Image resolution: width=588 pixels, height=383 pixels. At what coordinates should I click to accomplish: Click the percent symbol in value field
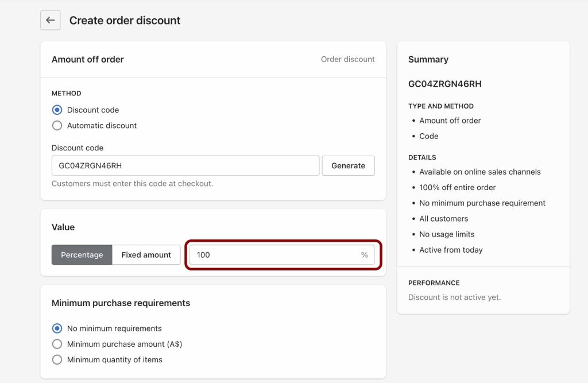pyautogui.click(x=364, y=254)
